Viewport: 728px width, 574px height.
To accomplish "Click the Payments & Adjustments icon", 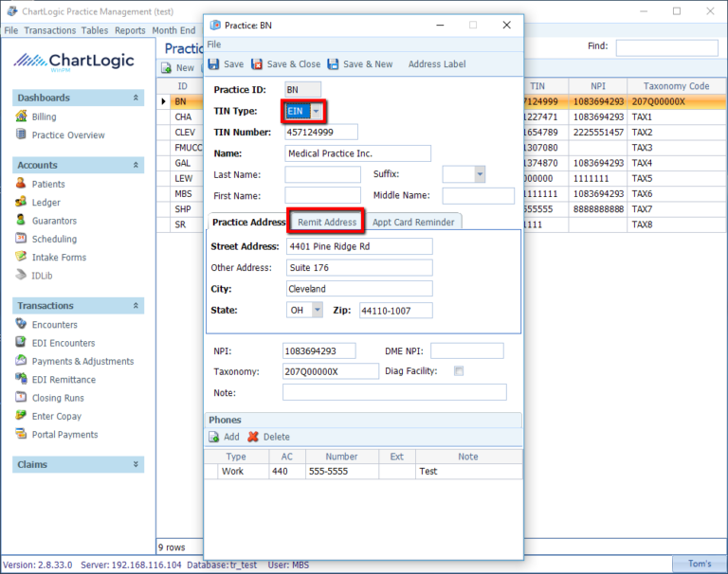I will pos(21,361).
